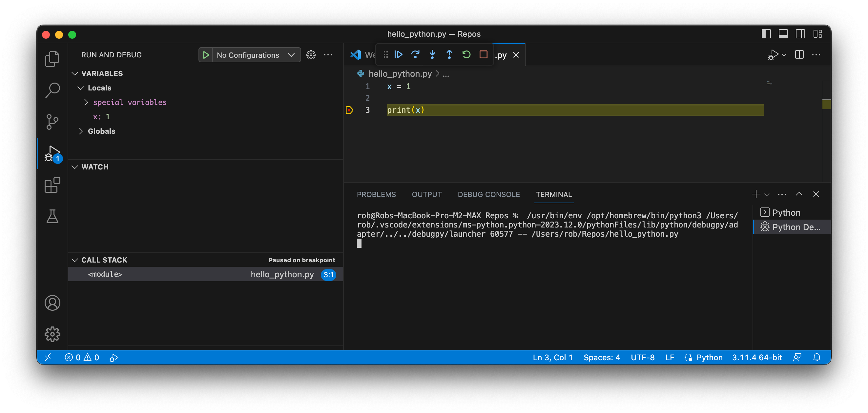Click the Continue debug button

click(x=398, y=54)
